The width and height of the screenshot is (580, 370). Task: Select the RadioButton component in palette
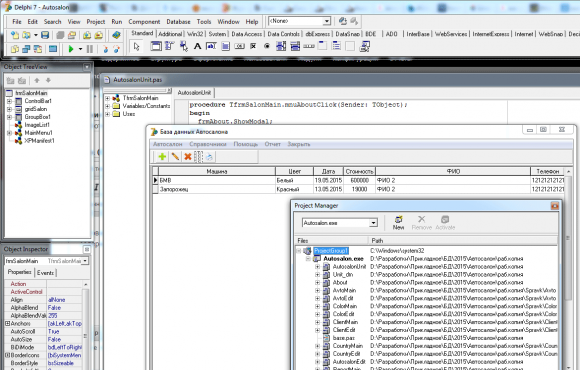[267, 46]
